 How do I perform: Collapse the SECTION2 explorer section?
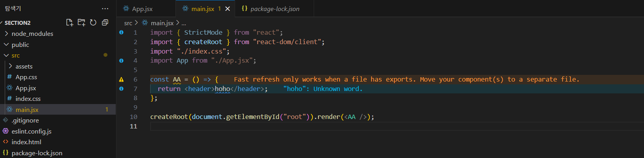(17, 23)
